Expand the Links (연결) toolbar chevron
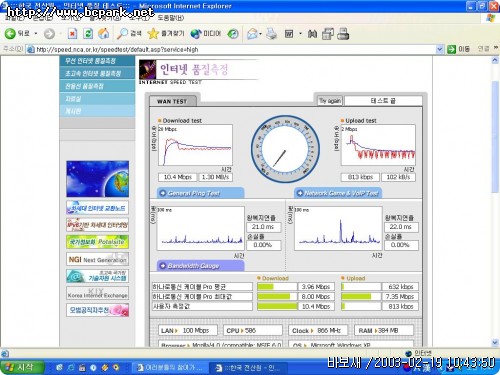Viewport: 500px width, 375px height. 496,48
